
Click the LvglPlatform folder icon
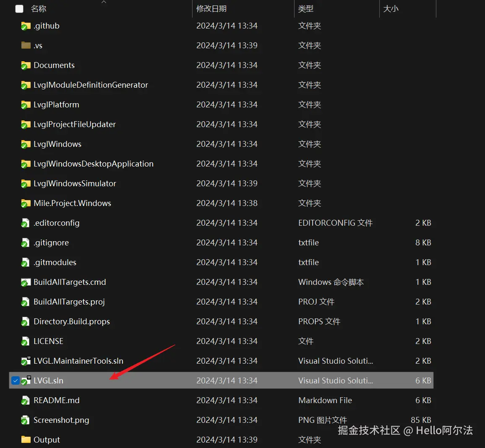26,105
